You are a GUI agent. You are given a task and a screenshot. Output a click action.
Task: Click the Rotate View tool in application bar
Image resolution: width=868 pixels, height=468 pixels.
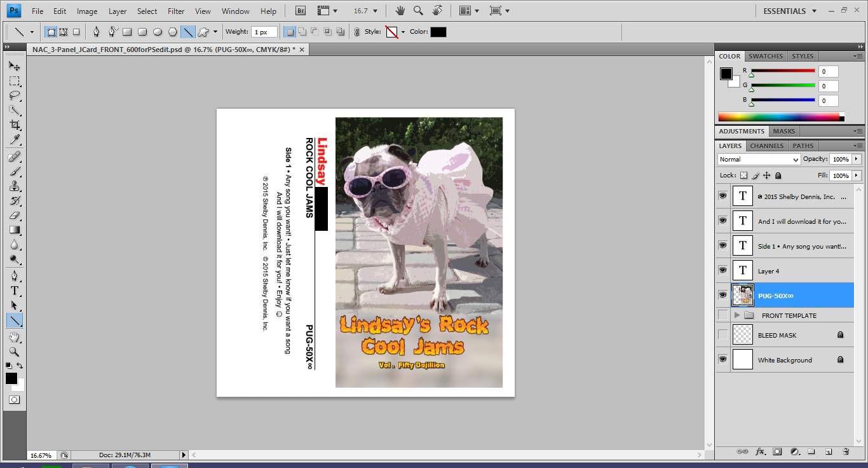tap(437, 11)
